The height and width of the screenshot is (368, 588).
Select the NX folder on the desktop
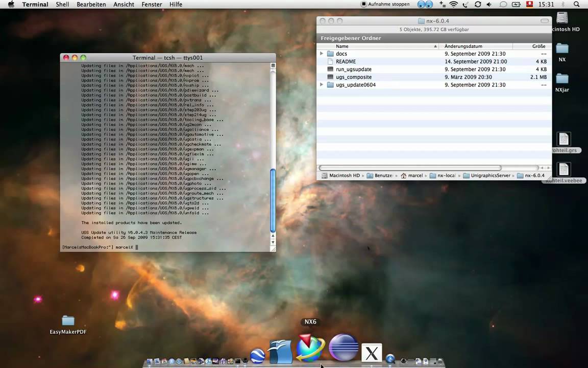(x=562, y=49)
